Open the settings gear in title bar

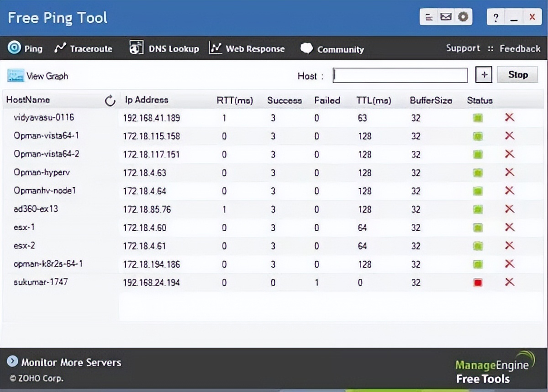[x=463, y=17]
